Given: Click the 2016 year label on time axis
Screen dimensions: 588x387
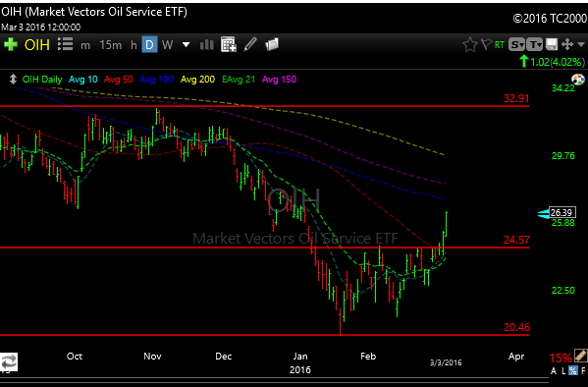Looking at the screenshot, I should [300, 370].
